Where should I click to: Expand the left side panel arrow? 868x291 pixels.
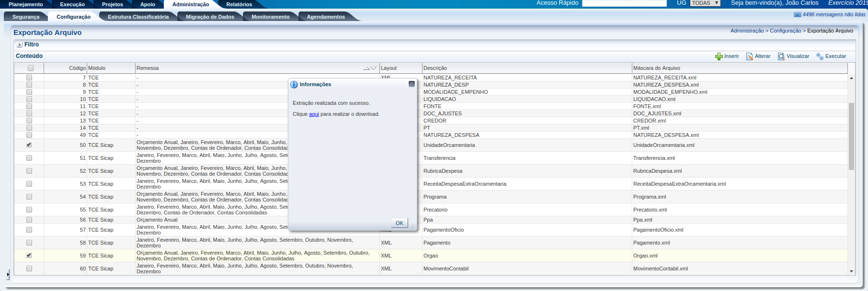pos(8,275)
